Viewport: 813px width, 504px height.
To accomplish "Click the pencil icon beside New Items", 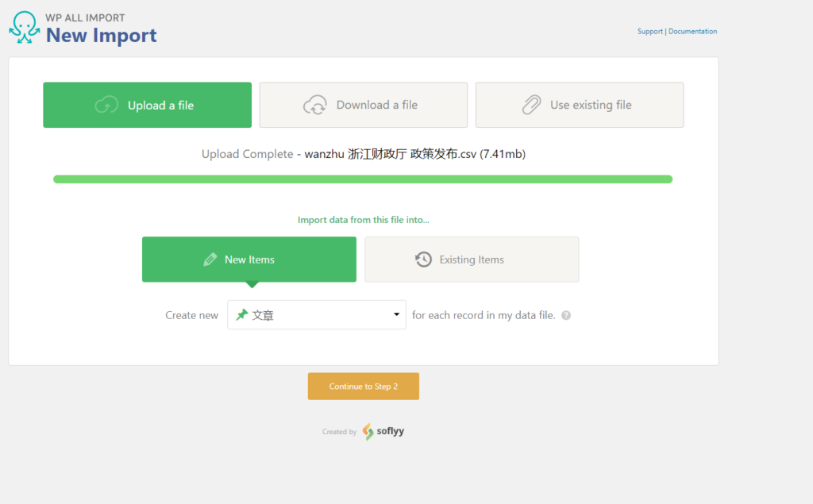I will point(210,260).
